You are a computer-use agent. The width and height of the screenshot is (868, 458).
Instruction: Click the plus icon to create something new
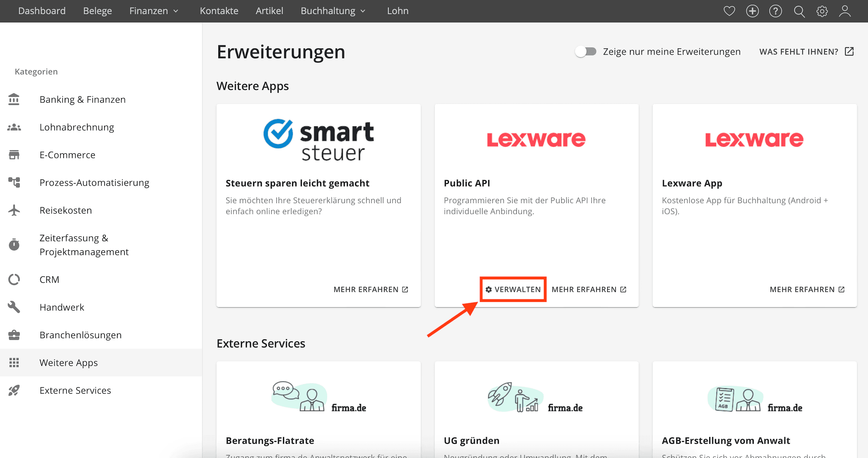click(752, 11)
